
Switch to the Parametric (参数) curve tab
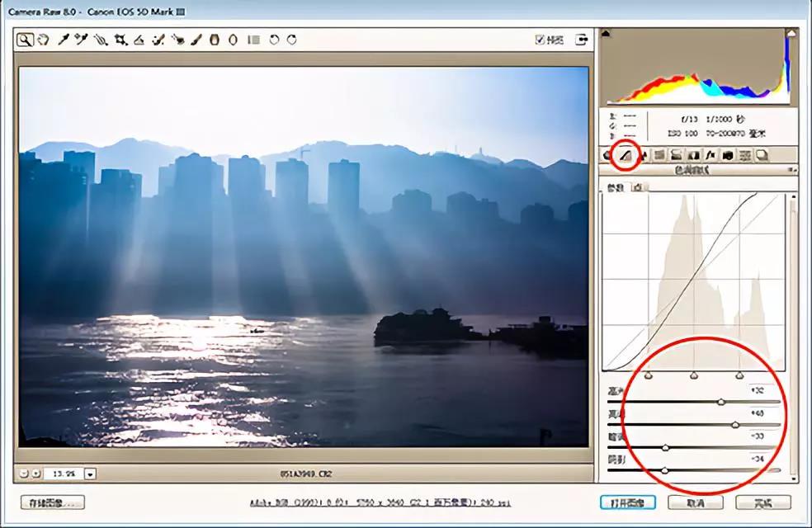pyautogui.click(x=616, y=187)
